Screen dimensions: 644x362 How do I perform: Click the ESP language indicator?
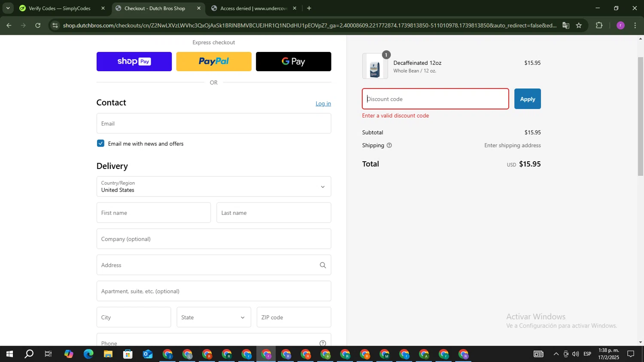(x=587, y=354)
